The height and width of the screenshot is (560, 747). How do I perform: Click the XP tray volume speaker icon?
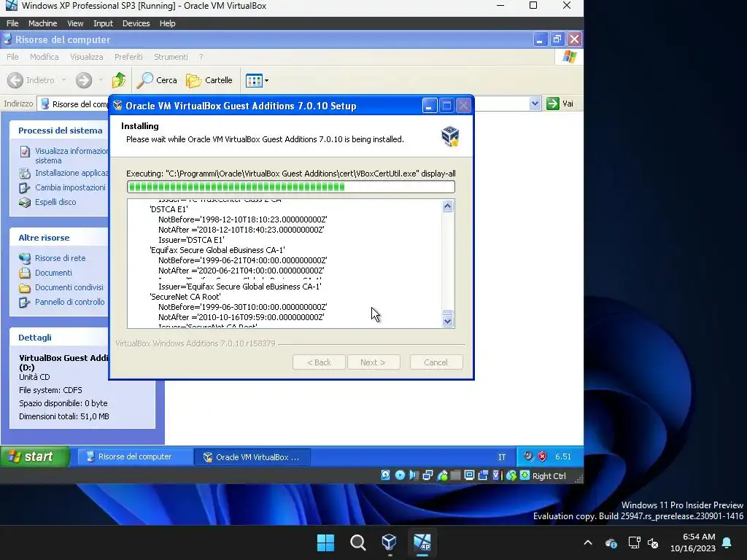528,456
